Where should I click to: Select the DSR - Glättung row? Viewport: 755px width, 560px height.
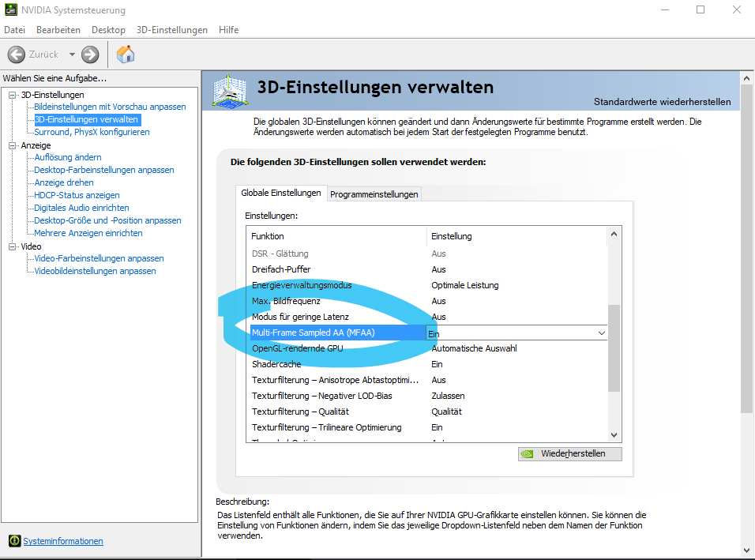point(426,254)
